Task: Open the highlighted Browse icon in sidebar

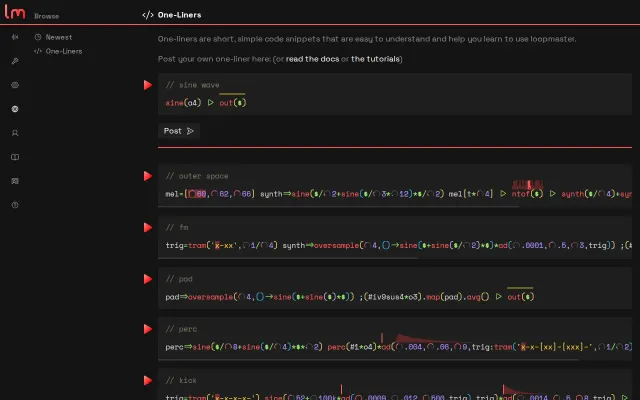Action: tap(15, 109)
